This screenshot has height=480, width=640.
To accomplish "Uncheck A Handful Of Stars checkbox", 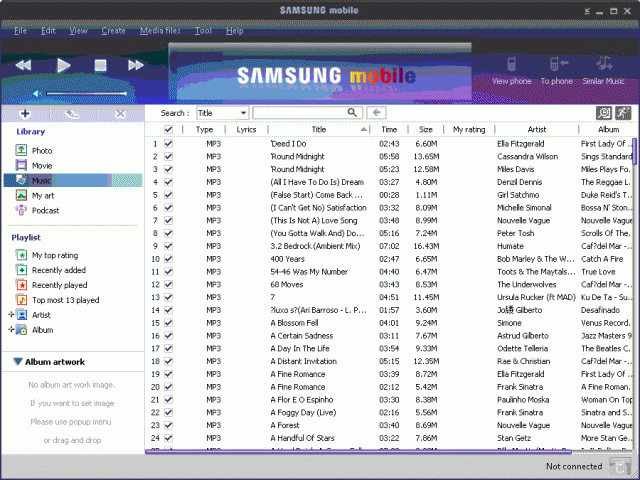I will tap(168, 438).
